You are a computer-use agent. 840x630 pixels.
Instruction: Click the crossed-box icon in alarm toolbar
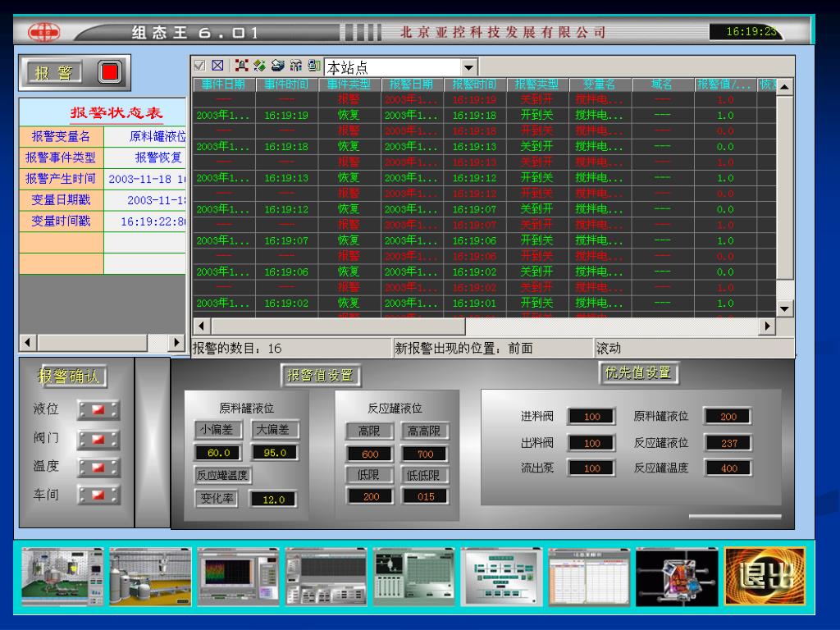pos(217,66)
